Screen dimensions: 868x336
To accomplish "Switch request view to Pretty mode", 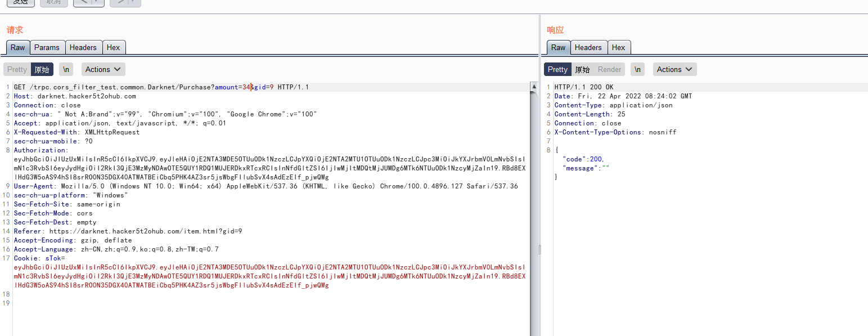I will click(x=17, y=69).
